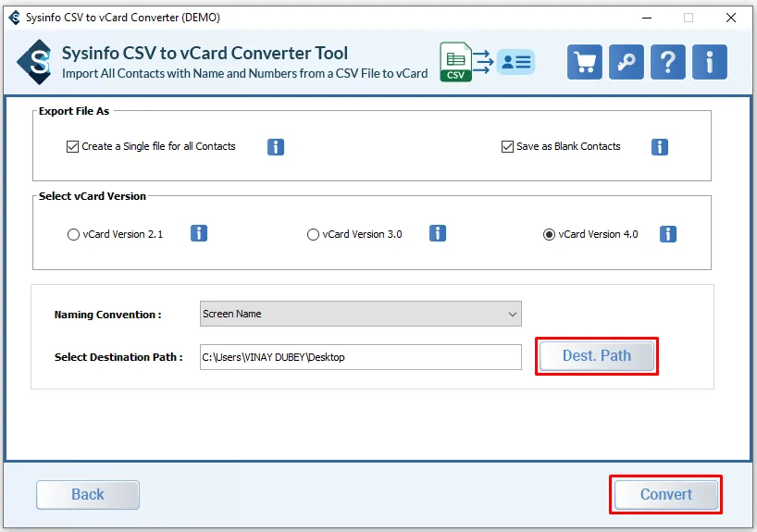Close the CSV to vCard Converter window
757x532 pixels.
tap(731, 18)
